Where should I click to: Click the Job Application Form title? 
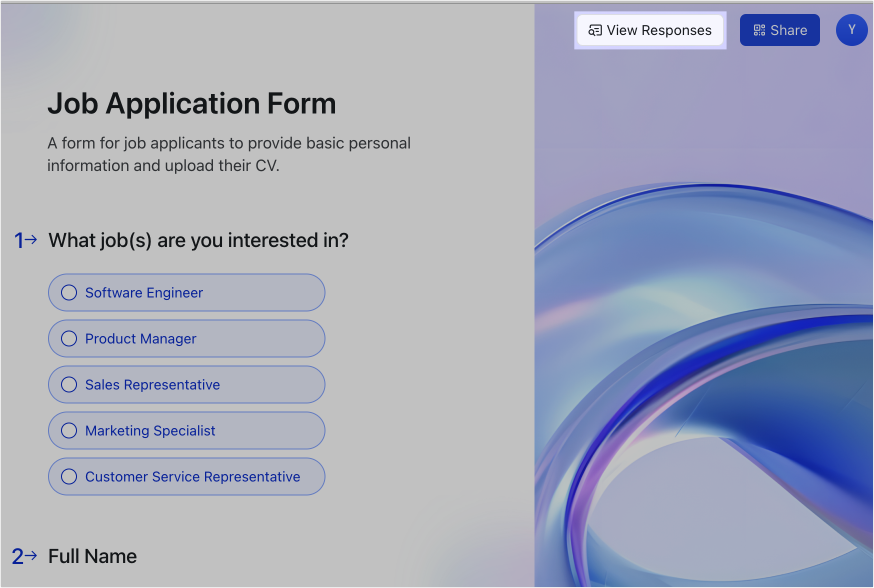pyautogui.click(x=191, y=103)
